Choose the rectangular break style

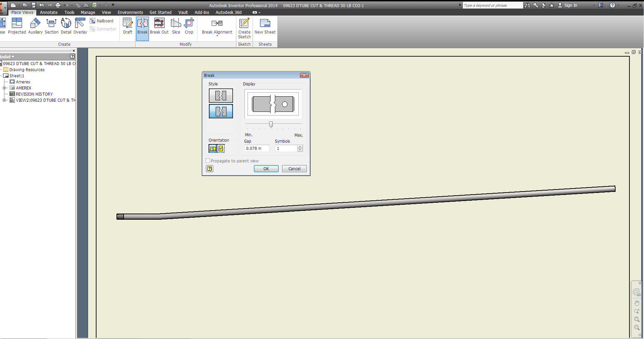click(221, 96)
